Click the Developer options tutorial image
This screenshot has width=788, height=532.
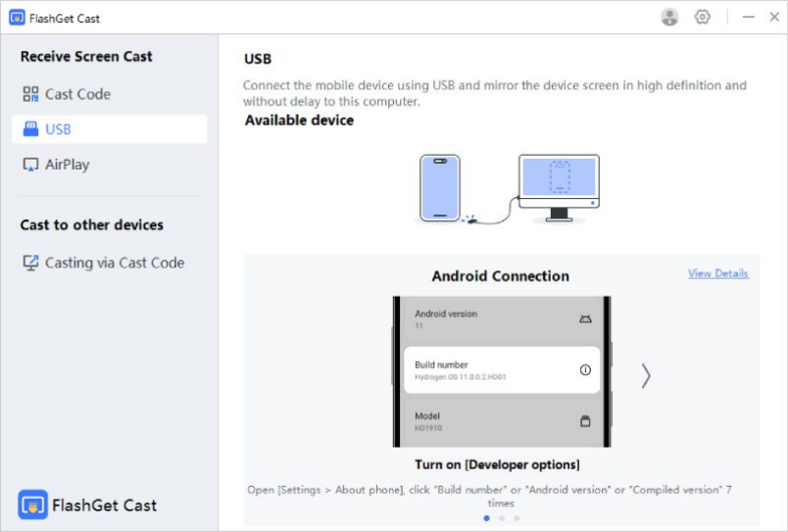click(502, 372)
